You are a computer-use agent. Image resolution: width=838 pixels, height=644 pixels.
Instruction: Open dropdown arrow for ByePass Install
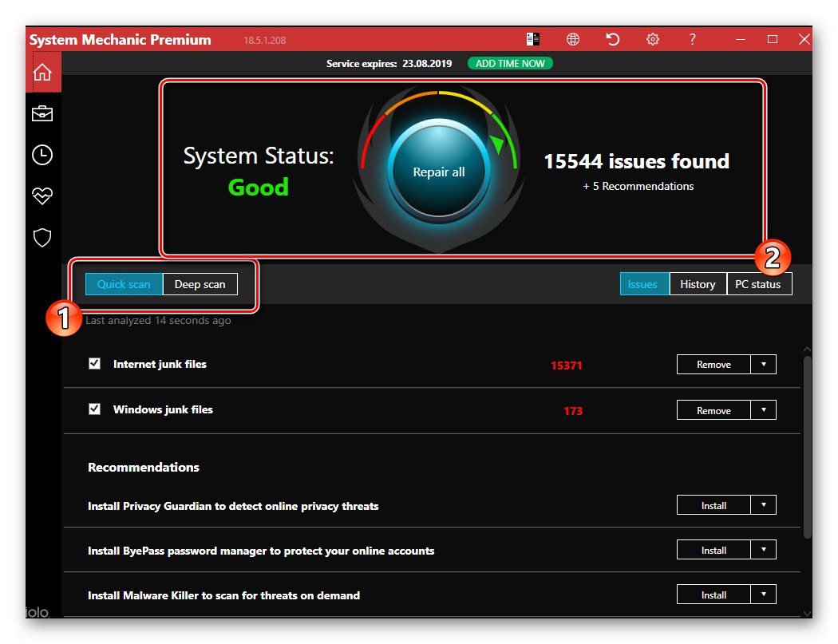click(764, 549)
